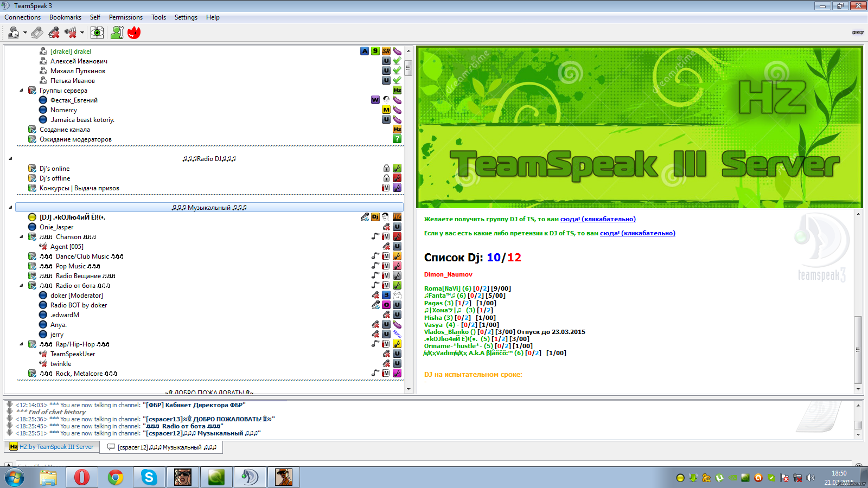868x488 pixels.
Task: Click the red music icon on Dj's offline
Action: [x=397, y=178]
